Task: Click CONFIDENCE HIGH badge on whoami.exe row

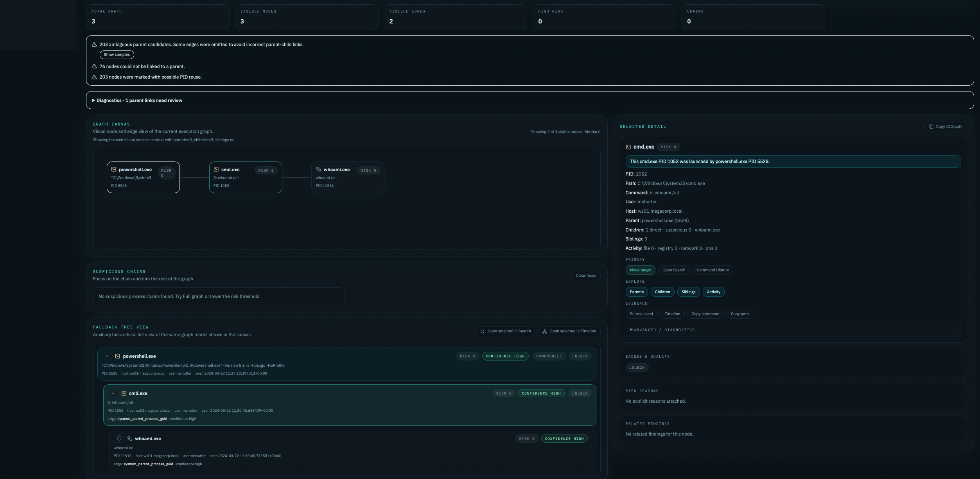Action: (564, 439)
